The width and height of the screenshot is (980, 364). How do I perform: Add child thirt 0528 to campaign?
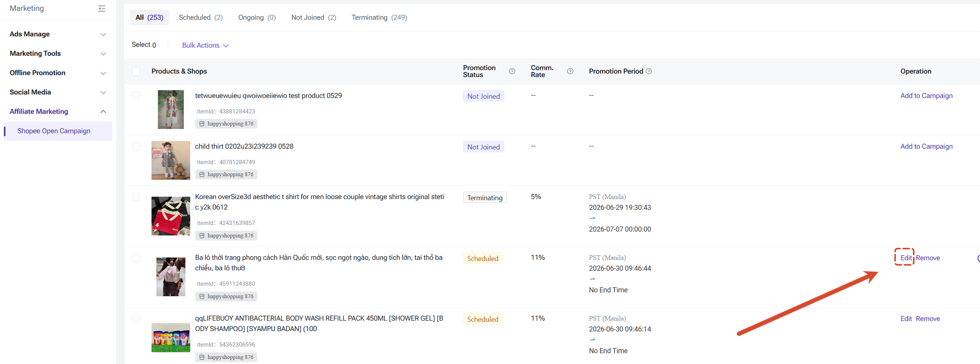coord(927,146)
